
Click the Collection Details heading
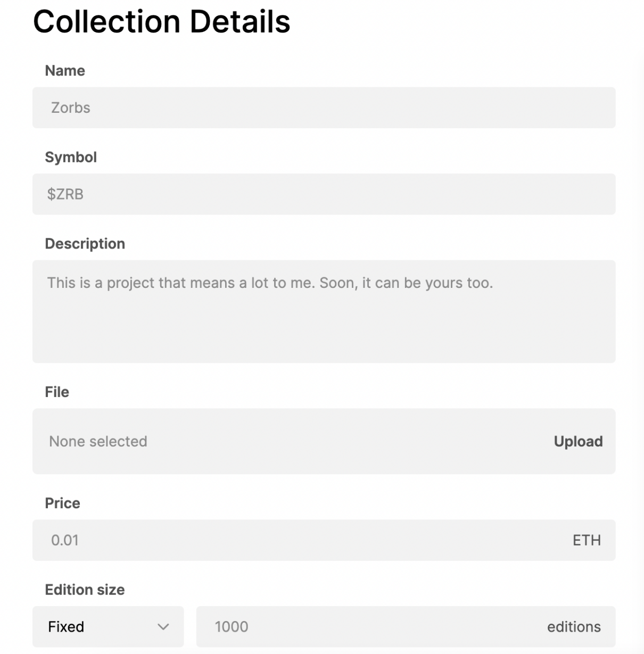click(162, 22)
